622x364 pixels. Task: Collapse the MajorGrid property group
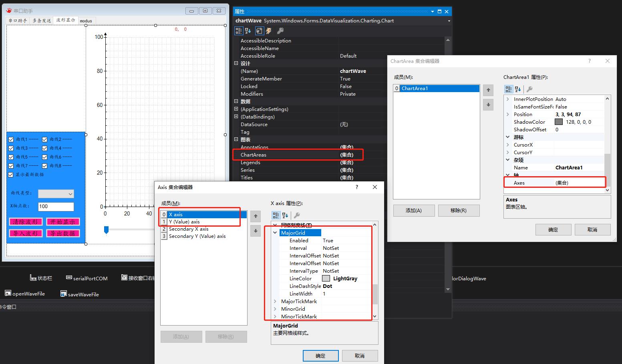tap(275, 233)
